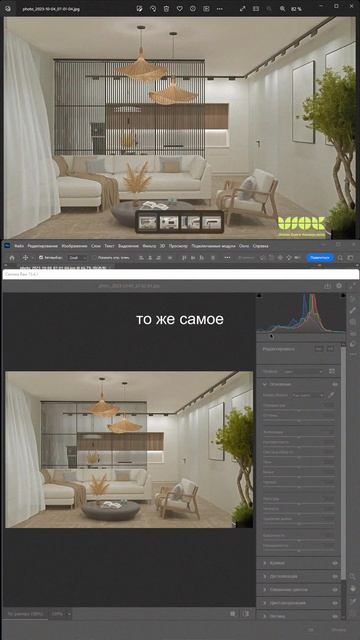Open zoom level 100% dropdown in Camera Raw

(x=60, y=613)
